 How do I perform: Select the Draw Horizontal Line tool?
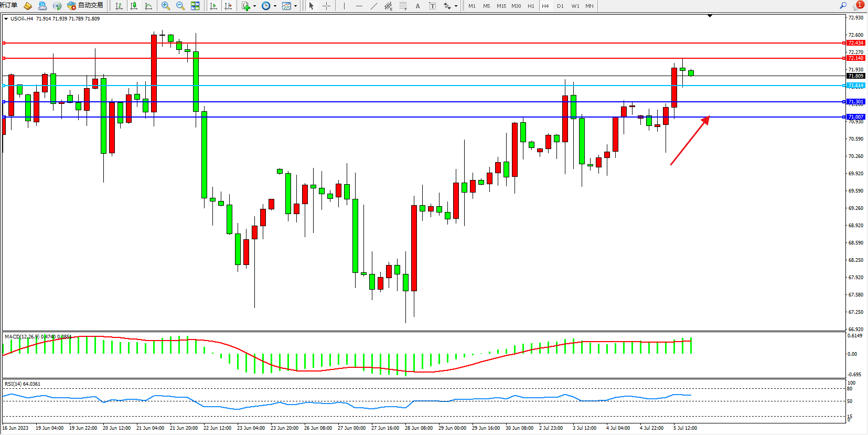pyautogui.click(x=359, y=6)
